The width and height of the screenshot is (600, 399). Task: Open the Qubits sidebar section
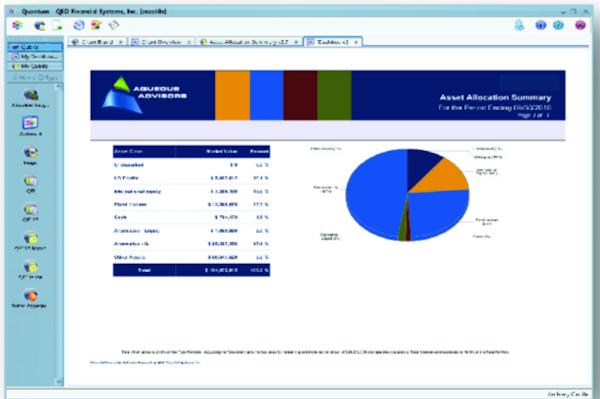tap(35, 47)
